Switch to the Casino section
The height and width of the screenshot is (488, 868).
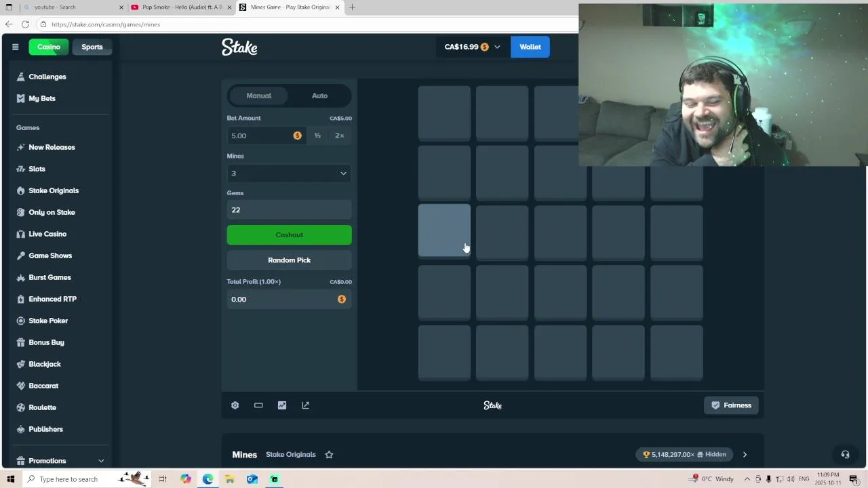tap(49, 47)
